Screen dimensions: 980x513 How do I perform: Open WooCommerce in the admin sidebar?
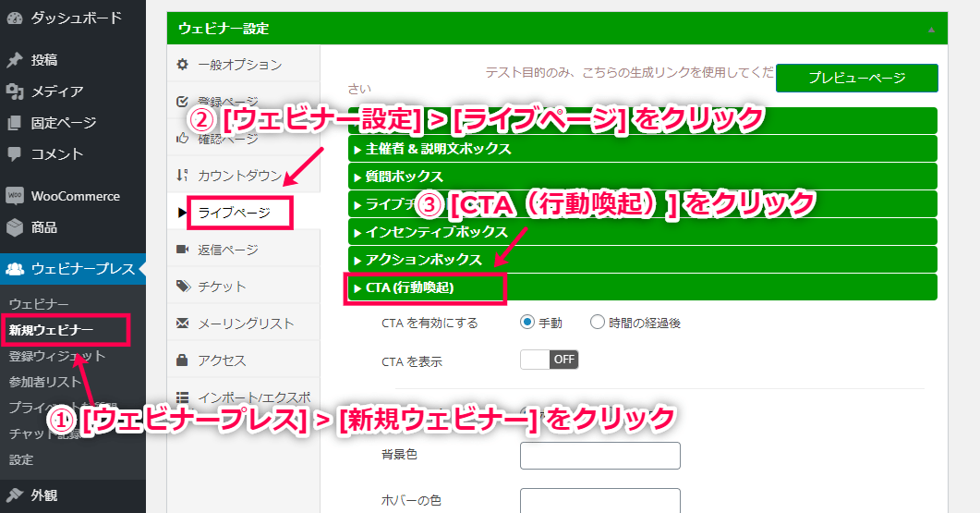[x=72, y=196]
